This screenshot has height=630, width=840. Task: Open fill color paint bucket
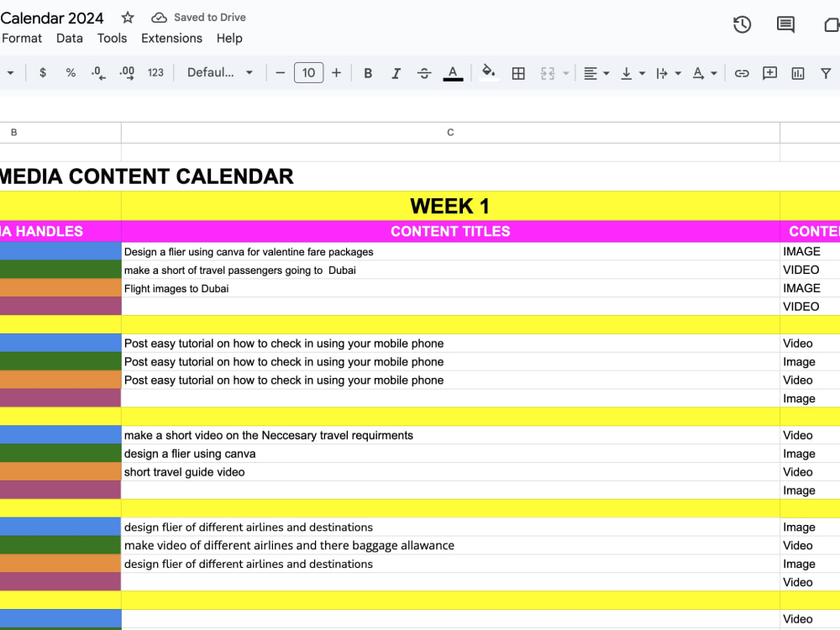tap(489, 72)
